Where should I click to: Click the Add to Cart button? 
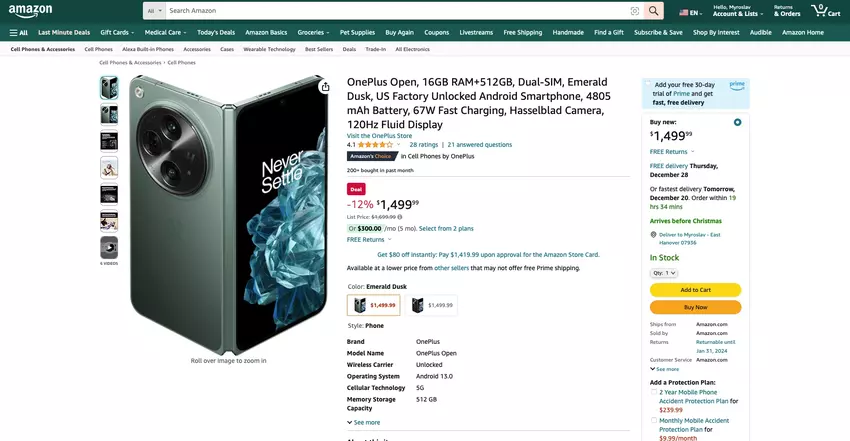(x=696, y=290)
